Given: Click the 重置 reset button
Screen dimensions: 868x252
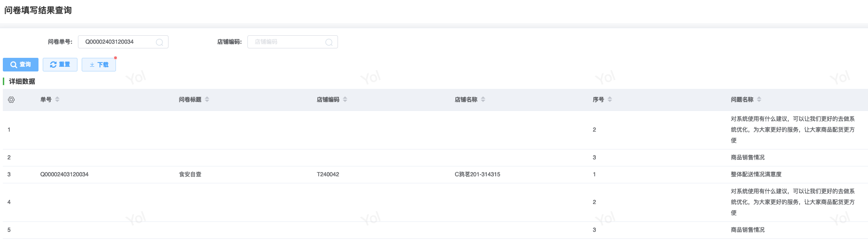Looking at the screenshot, I should pos(60,64).
